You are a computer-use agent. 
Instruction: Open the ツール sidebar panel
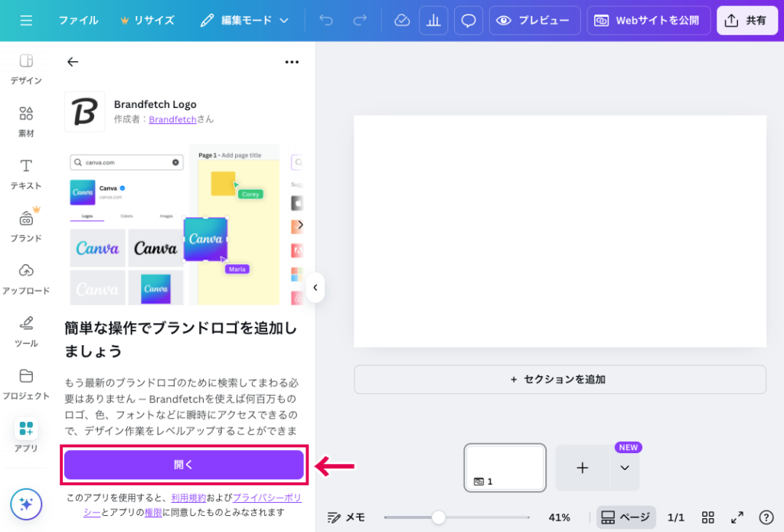tap(26, 332)
